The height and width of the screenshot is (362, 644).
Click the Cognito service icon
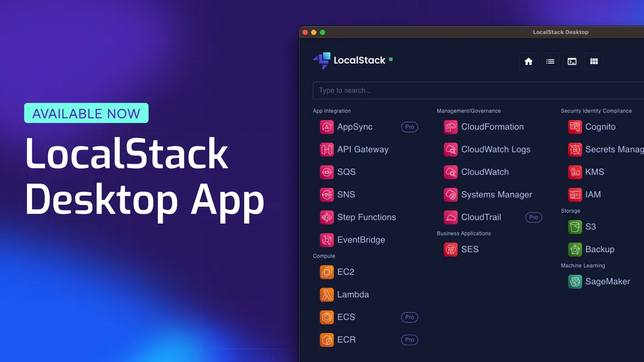[575, 127]
